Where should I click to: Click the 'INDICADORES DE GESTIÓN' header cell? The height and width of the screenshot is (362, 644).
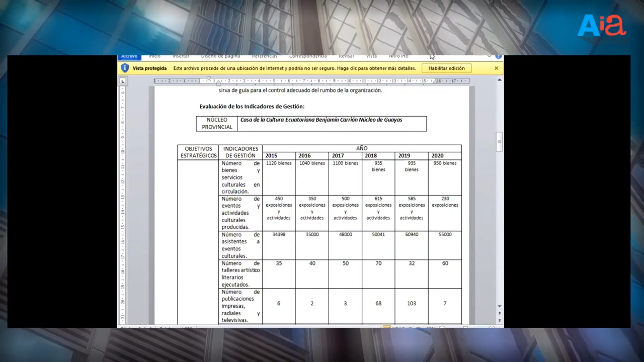[x=240, y=152]
